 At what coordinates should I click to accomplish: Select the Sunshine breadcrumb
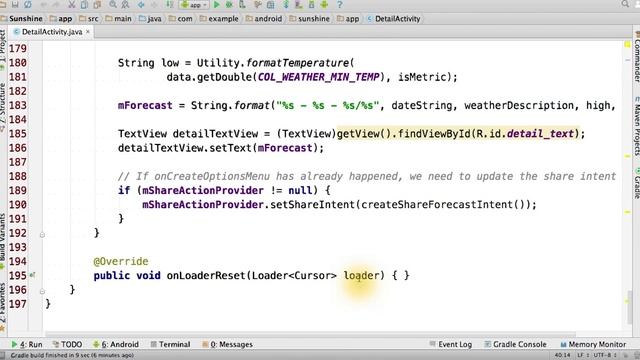[22, 19]
